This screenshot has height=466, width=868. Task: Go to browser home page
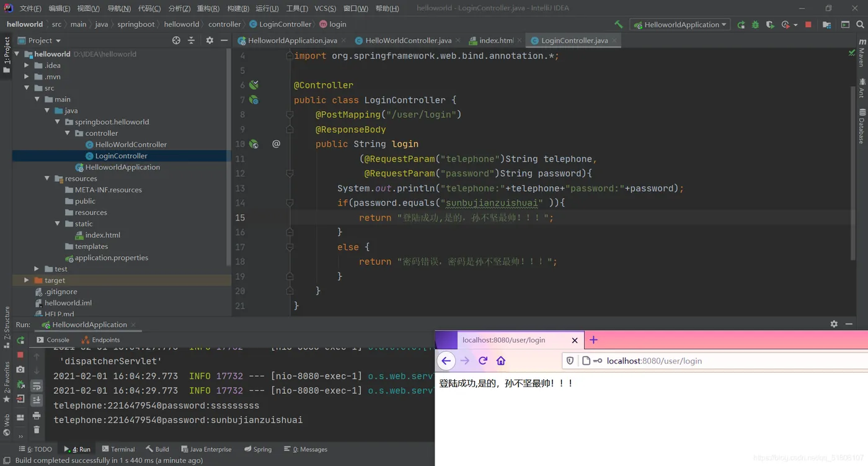(x=501, y=361)
